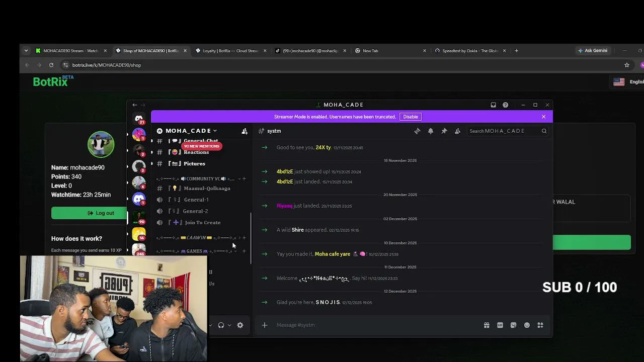This screenshot has width=644, height=362.
Task: Click the username 24X ty in chat
Action: (323, 147)
